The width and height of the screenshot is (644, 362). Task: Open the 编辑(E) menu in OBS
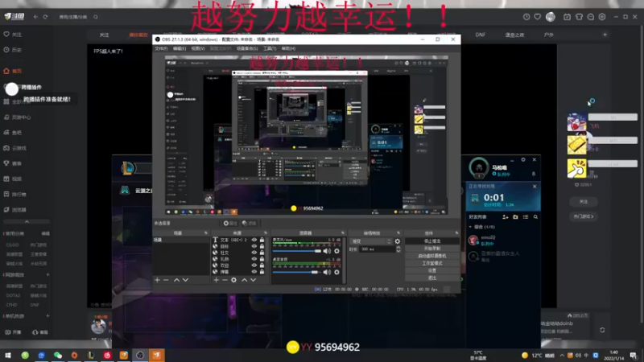179,48
